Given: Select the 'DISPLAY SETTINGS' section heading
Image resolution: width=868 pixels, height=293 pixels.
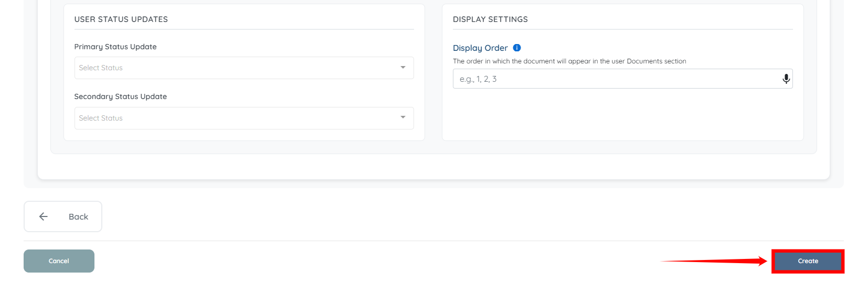Looking at the screenshot, I should click(x=490, y=19).
